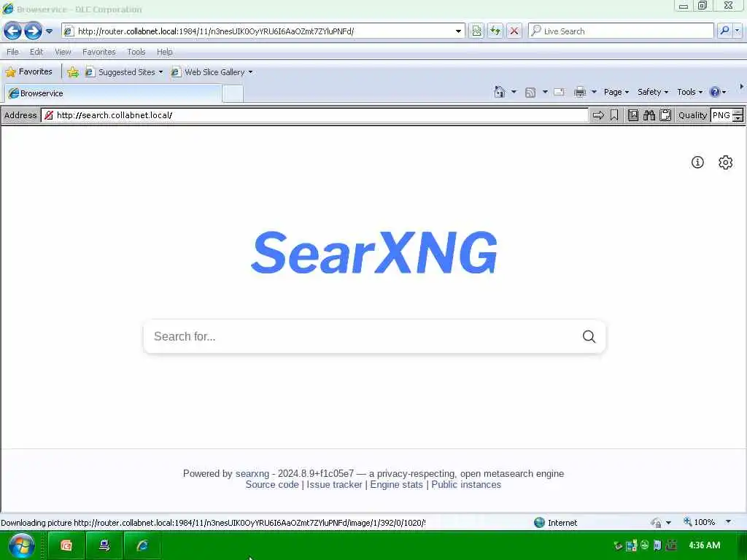The width and height of the screenshot is (747, 560).
Task: Click the Protected Mode status bar icon
Action: [656, 523]
